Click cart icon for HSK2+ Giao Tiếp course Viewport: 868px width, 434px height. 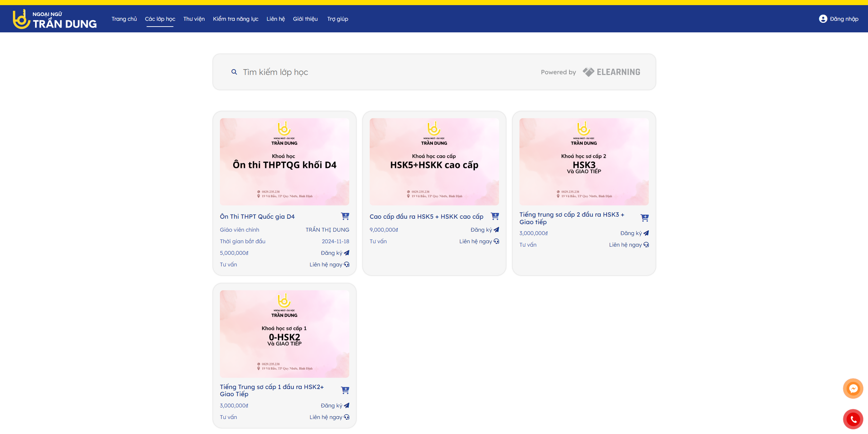pyautogui.click(x=345, y=390)
